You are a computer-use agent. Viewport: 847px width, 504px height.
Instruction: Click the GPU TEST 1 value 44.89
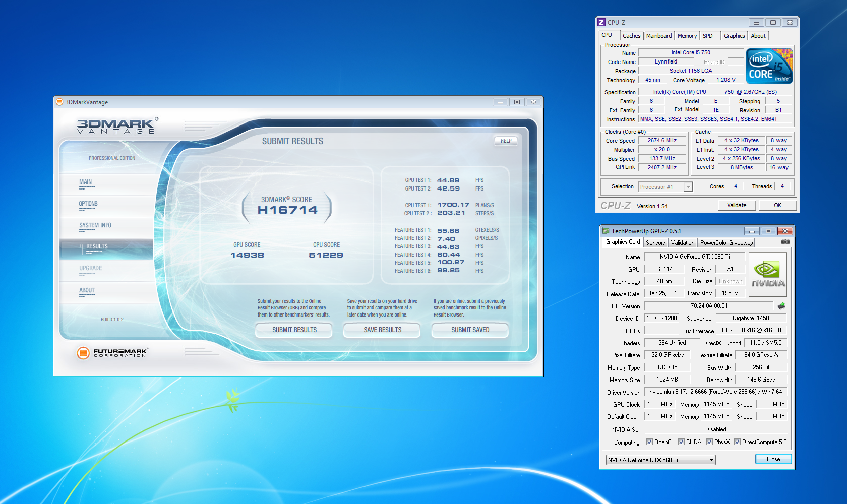pos(448,180)
